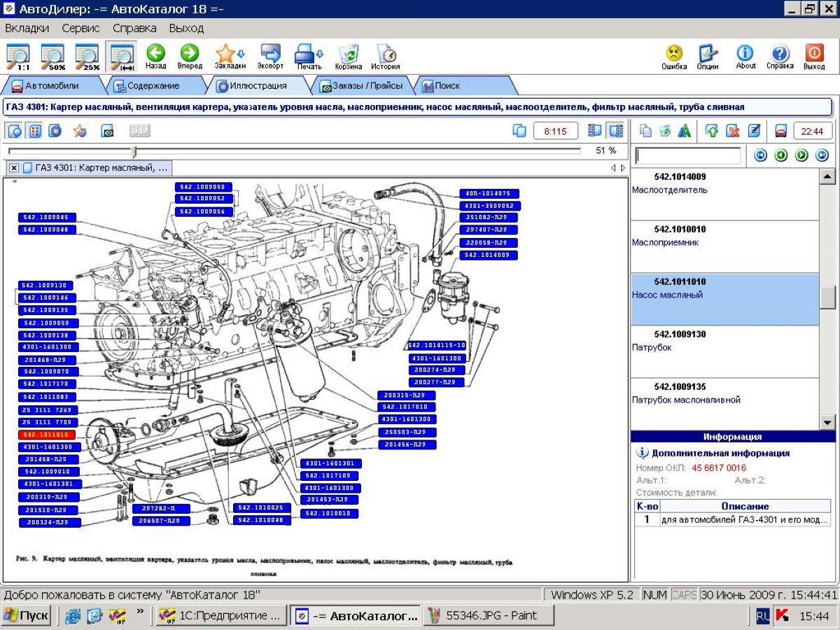Click the 8:115 page counter button
Screen dimensions: 840x630
coord(556,131)
